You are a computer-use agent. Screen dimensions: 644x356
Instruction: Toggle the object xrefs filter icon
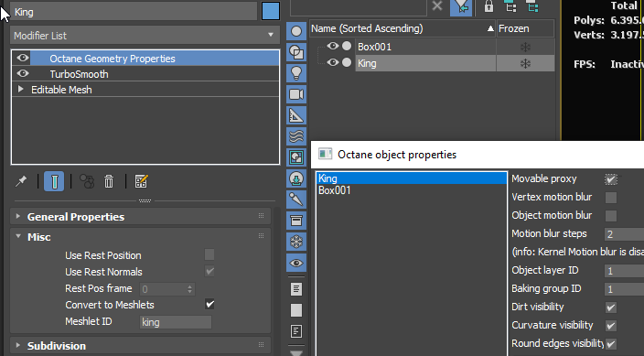296,178
